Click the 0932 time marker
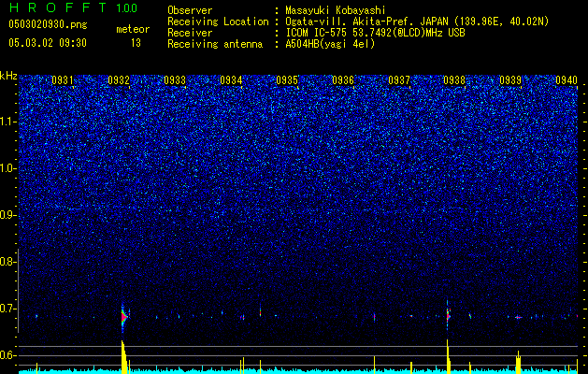This screenshot has height=374, width=588. (x=119, y=80)
